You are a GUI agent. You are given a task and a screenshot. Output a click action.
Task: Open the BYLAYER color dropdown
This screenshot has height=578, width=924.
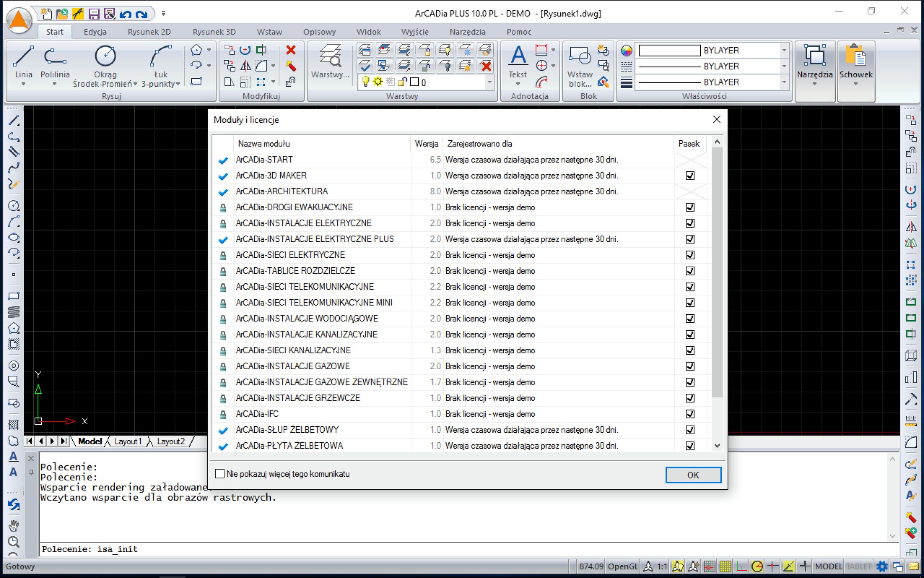(785, 50)
